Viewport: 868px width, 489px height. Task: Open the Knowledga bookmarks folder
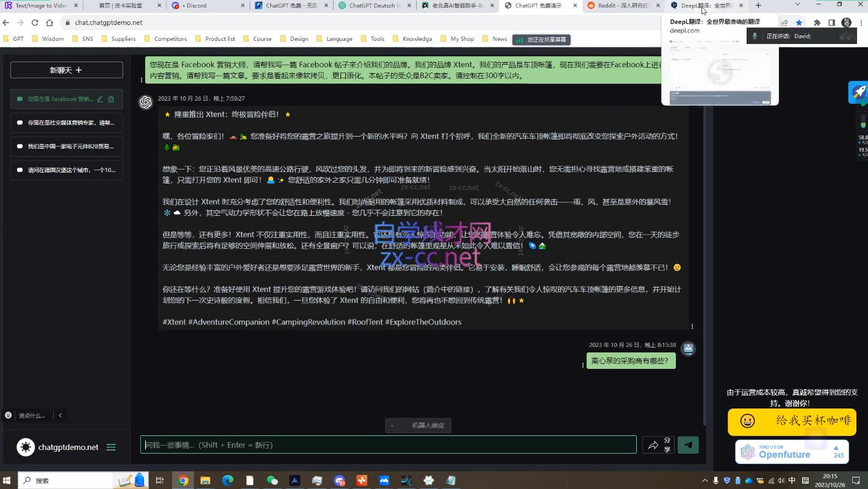(x=412, y=39)
